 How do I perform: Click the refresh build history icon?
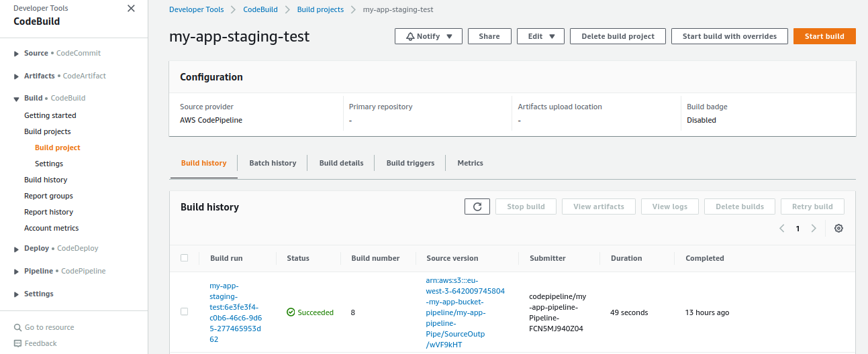(477, 206)
